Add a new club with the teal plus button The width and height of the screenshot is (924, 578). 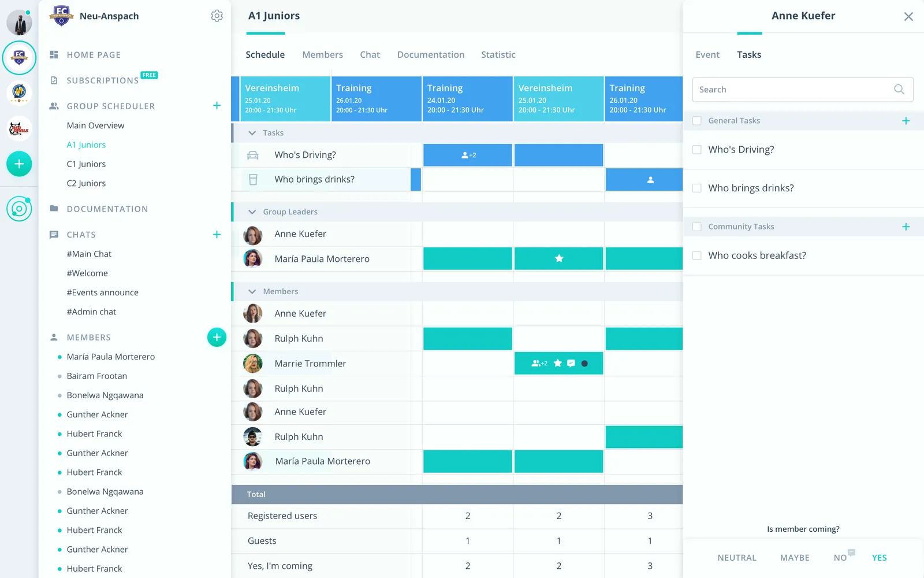point(19,164)
